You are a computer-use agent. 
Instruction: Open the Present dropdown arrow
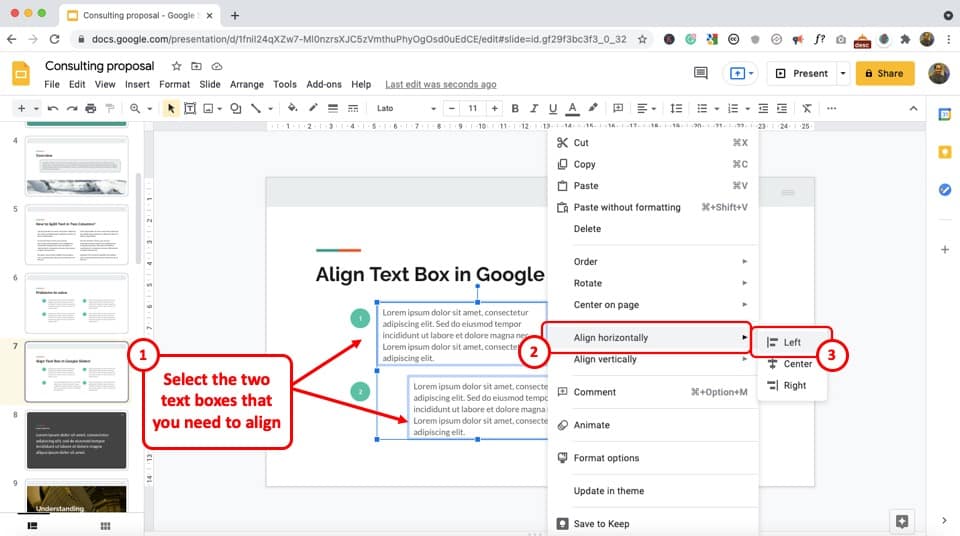(843, 74)
